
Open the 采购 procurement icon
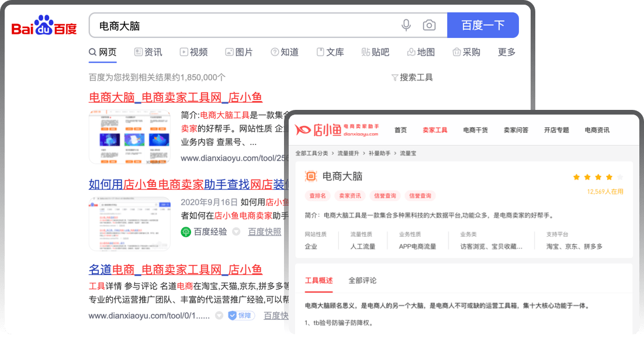coord(456,52)
